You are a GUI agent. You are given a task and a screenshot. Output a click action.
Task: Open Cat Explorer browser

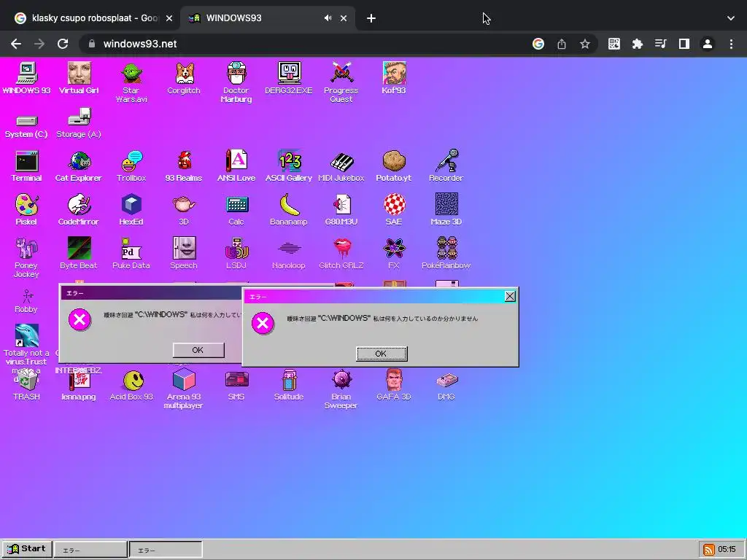(x=79, y=166)
